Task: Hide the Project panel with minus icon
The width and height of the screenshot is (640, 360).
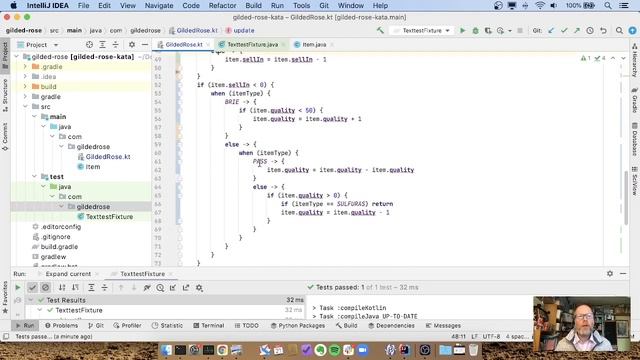Action: pos(145,44)
